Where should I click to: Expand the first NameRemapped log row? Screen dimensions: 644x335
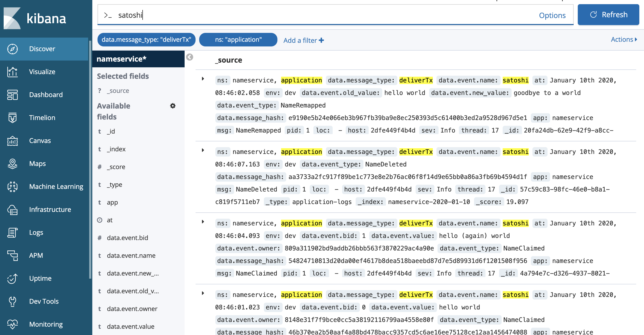[203, 79]
